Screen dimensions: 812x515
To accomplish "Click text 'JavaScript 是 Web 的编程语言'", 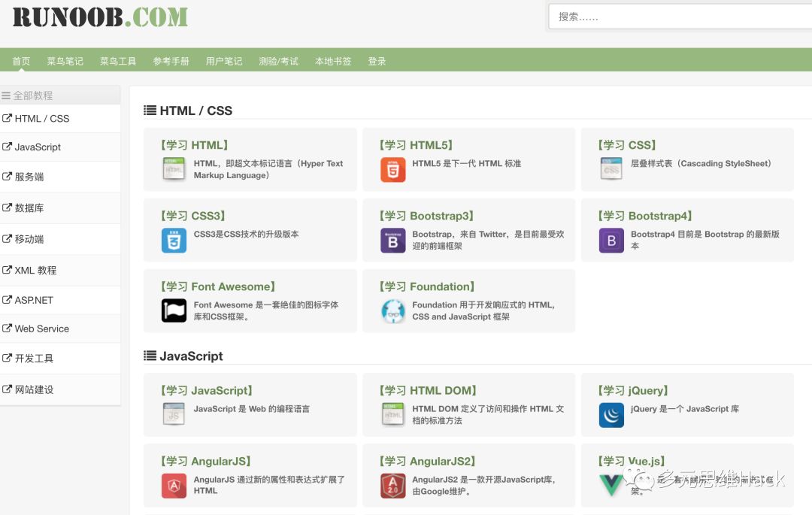I will (252, 409).
